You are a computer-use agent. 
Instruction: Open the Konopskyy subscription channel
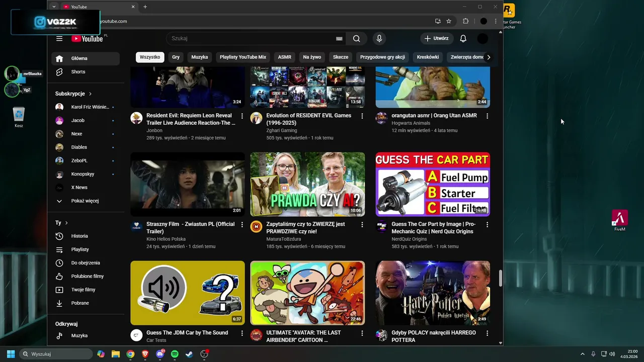click(x=86, y=174)
